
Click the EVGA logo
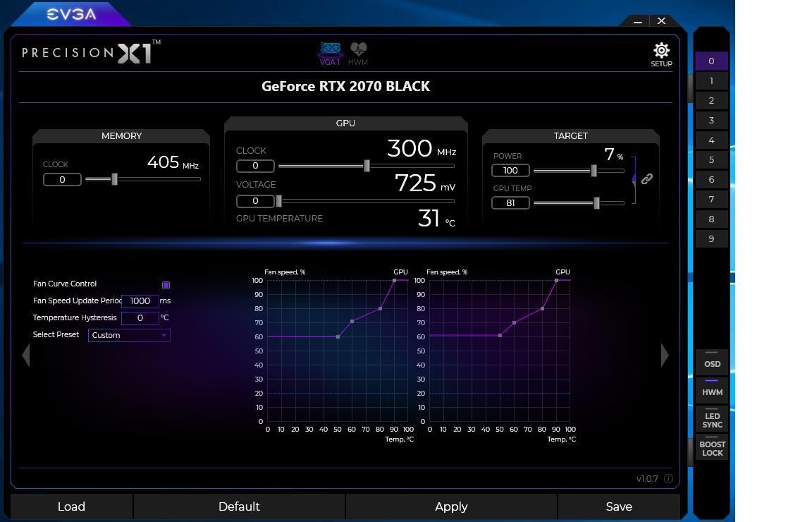click(x=71, y=14)
